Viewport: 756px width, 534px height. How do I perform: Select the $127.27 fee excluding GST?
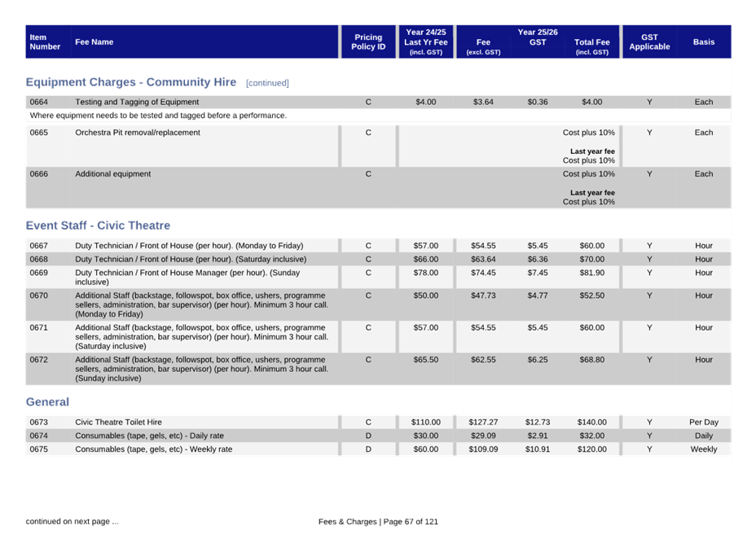[483, 422]
